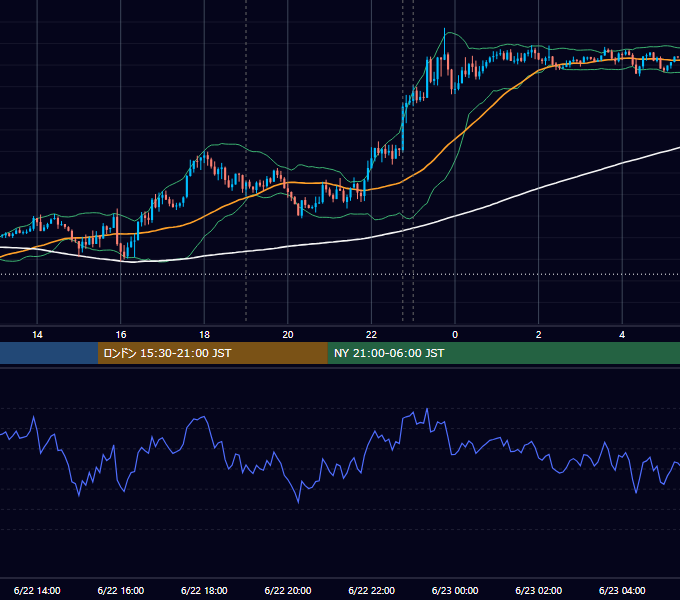
Task: Click the 14 hour axis label
Action: click(x=37, y=335)
